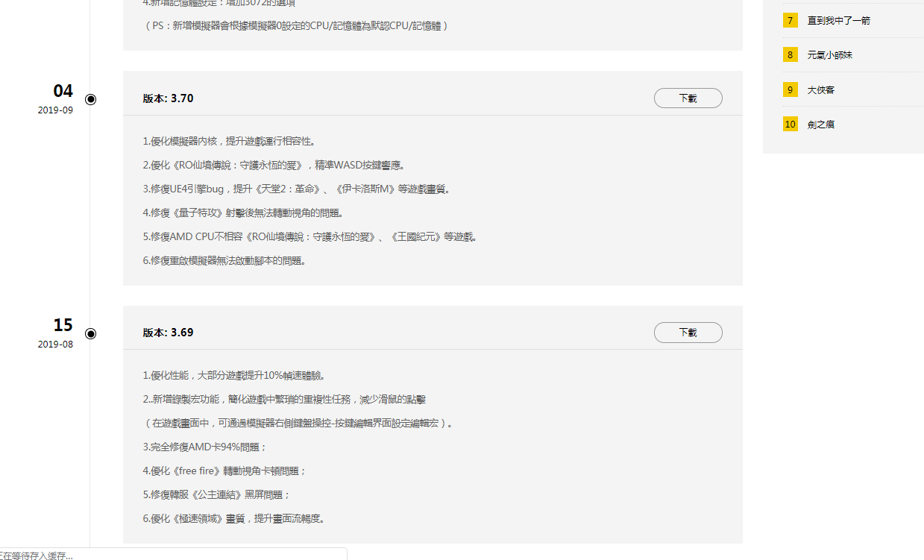Open the game 直到我中了一箭 in the ranking
This screenshot has height=560, width=924.
point(838,21)
